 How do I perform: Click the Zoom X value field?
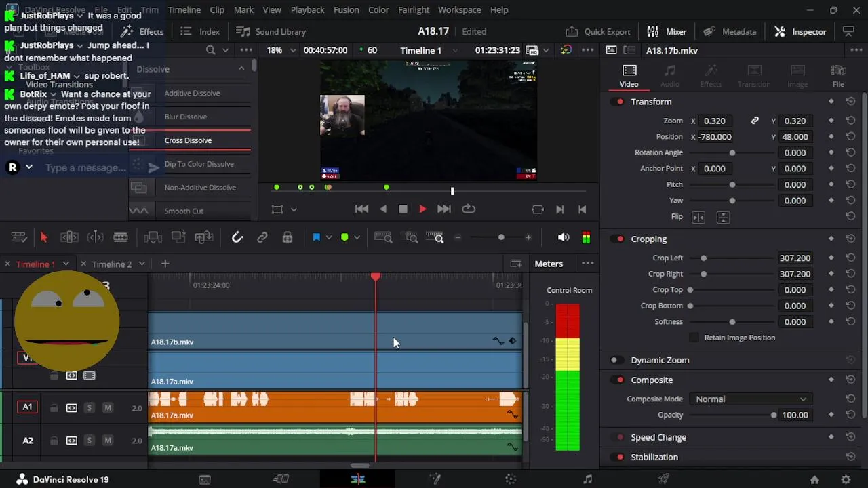(714, 121)
